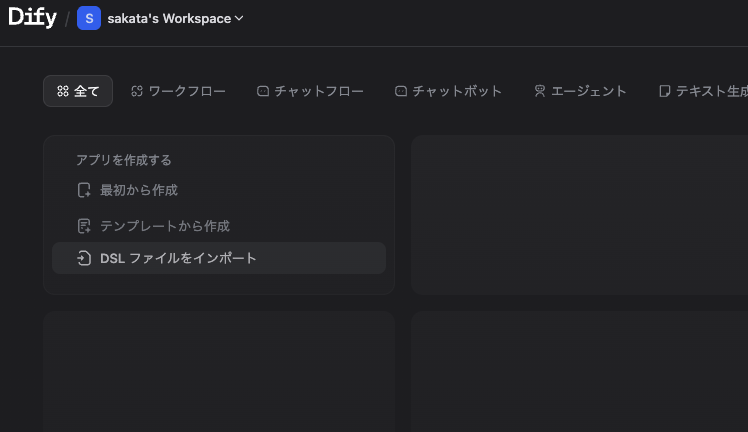
Task: Click the document icon beside テキスト生成
Action: click(x=665, y=91)
